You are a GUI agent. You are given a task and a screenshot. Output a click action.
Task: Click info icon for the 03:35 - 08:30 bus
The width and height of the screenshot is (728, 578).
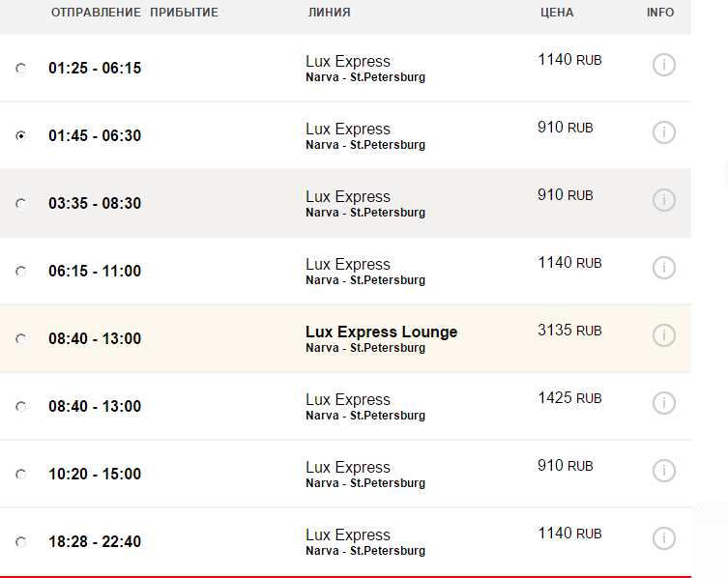click(x=664, y=200)
